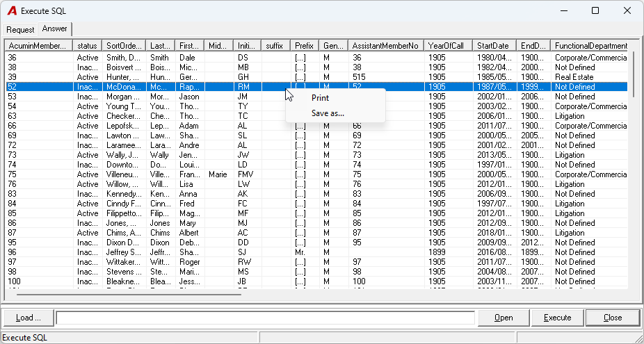Click the Gen... column header
644x344 pixels.
334,46
